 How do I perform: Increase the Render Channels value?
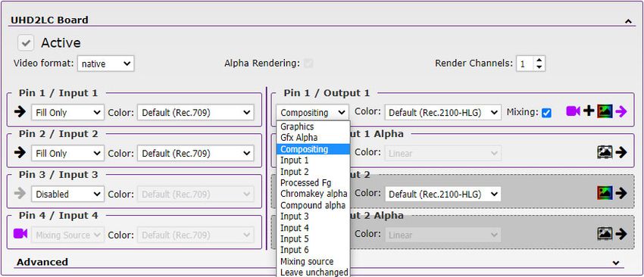coord(539,61)
